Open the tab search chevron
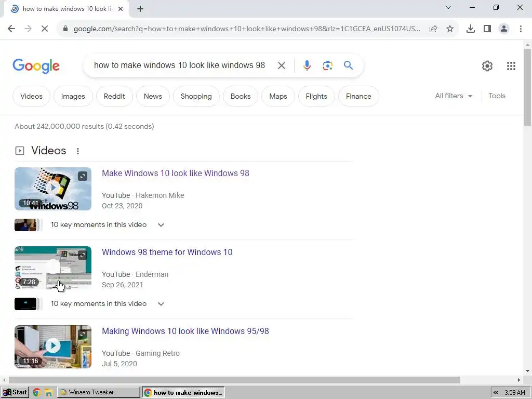532x399 pixels. pyautogui.click(x=448, y=7)
